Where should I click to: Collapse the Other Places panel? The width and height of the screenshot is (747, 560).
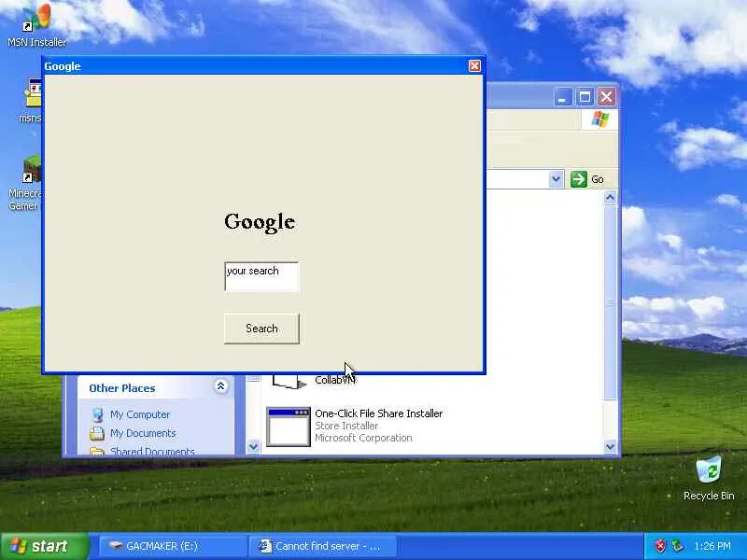[220, 386]
